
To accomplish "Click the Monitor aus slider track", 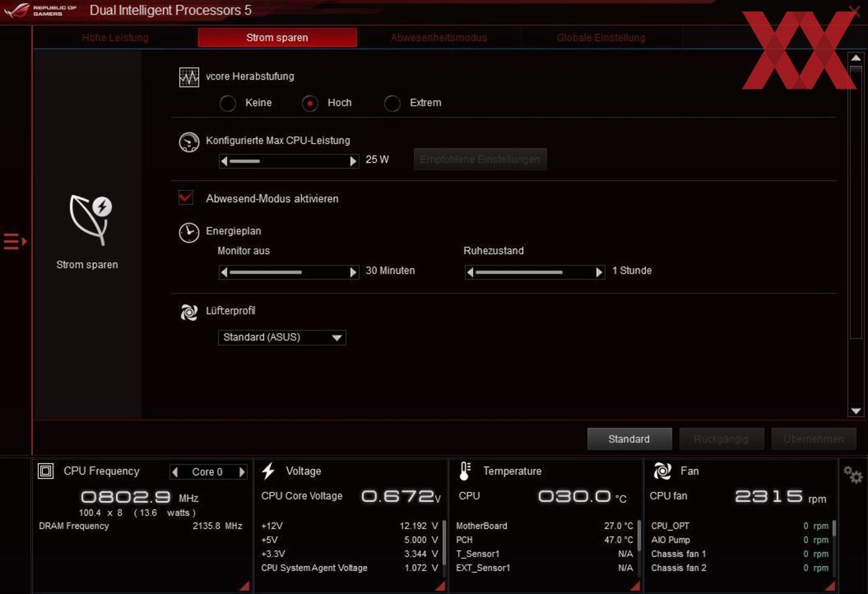I will [x=288, y=272].
